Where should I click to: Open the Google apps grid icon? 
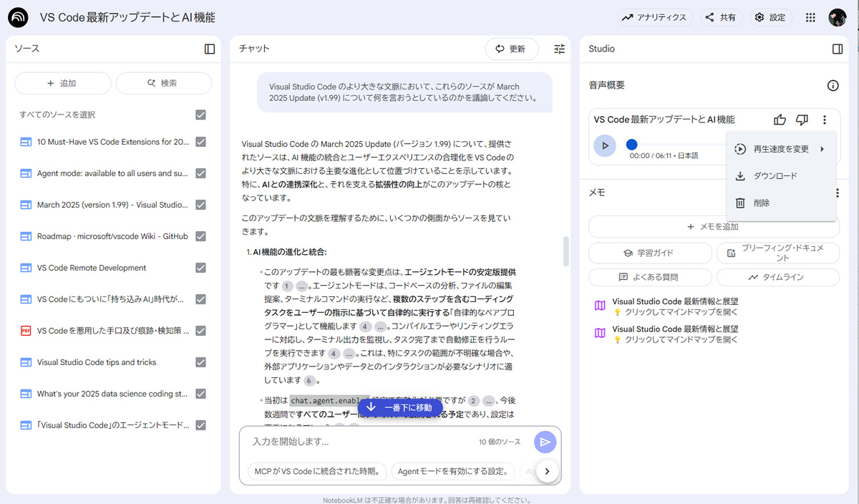click(810, 17)
